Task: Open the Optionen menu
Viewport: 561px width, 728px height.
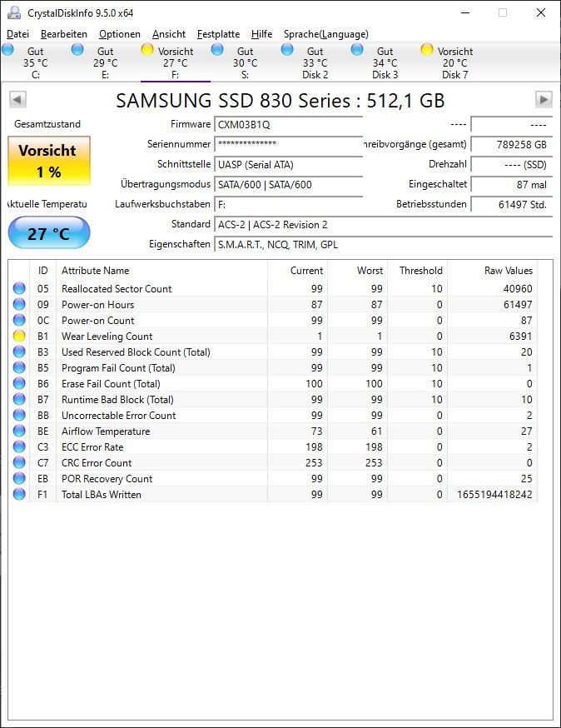Action: coord(119,34)
